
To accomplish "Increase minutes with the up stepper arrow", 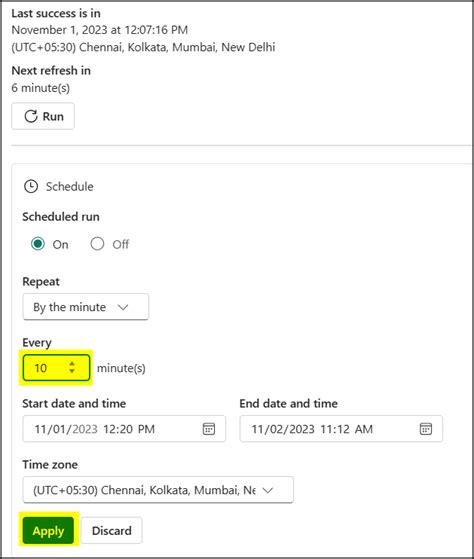I will coord(72,364).
